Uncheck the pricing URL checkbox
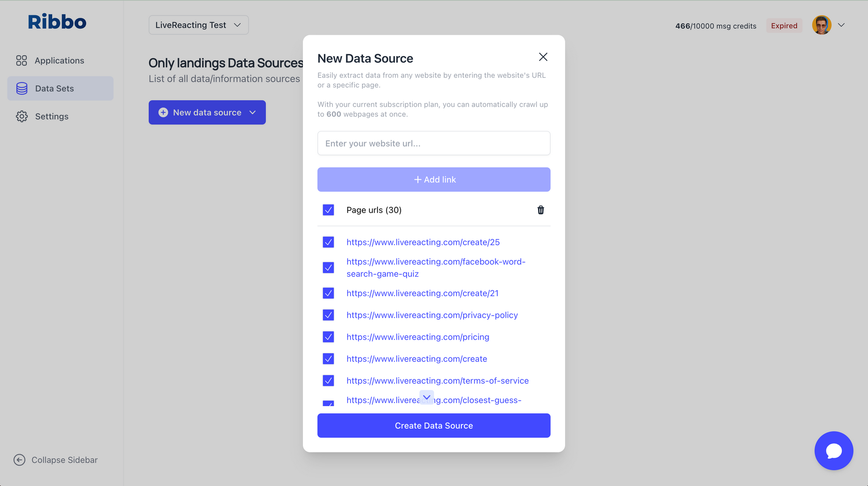 pyautogui.click(x=329, y=337)
